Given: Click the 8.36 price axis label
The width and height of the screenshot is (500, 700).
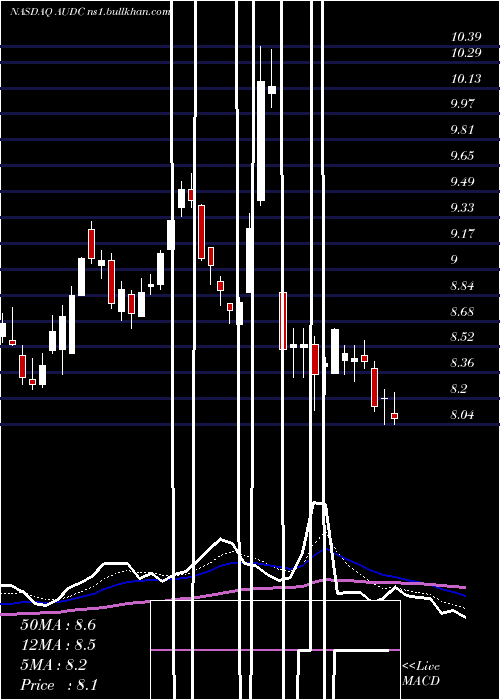Looking at the screenshot, I should (x=464, y=362).
